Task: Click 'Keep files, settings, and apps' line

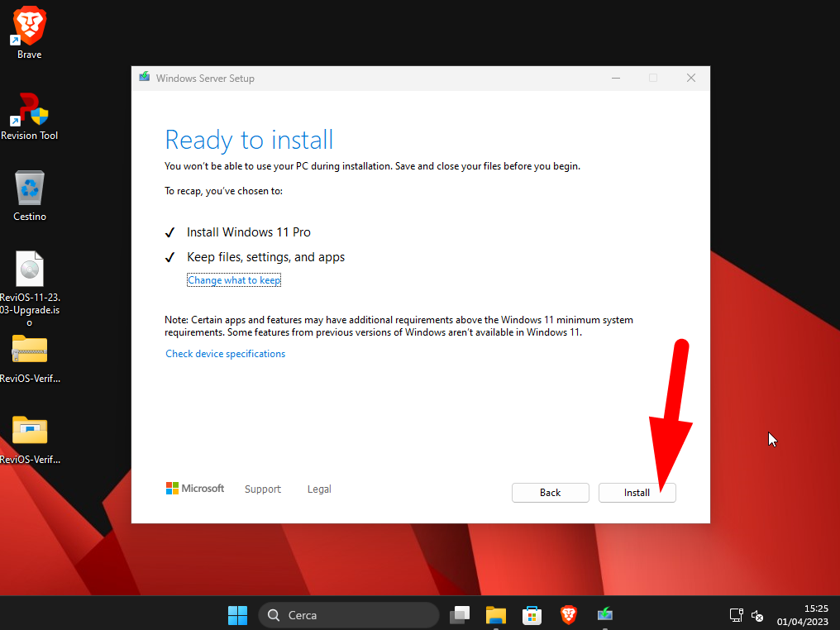Action: [x=265, y=257]
